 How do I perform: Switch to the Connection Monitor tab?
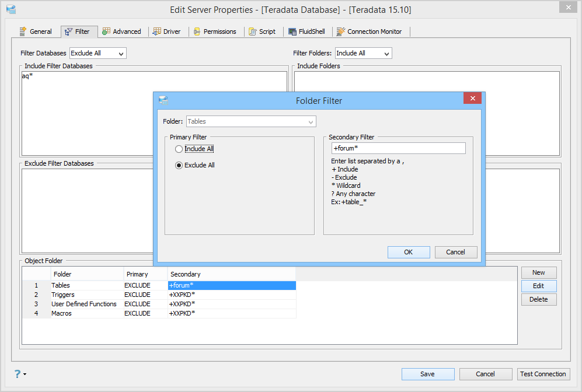point(370,32)
